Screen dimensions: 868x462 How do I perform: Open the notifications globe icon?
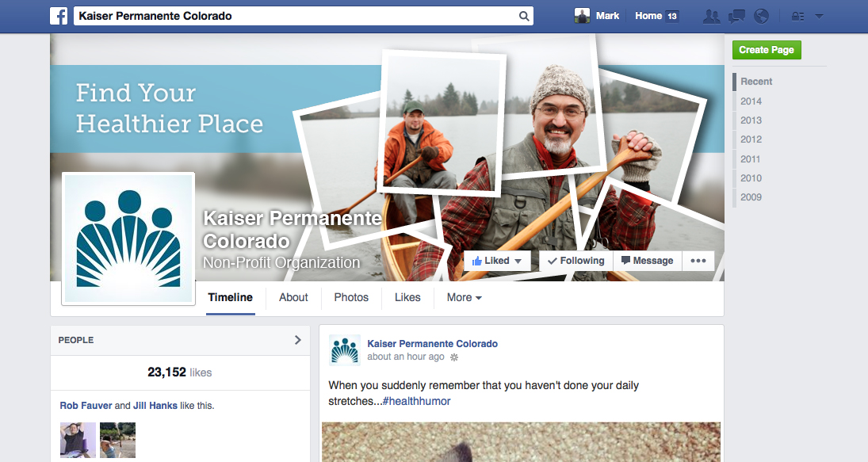762,16
